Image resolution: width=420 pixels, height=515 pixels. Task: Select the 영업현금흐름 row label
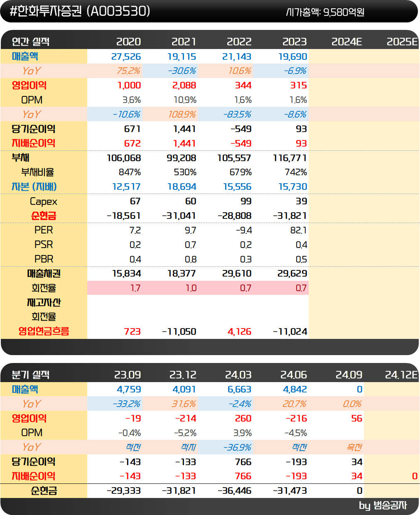click(44, 331)
